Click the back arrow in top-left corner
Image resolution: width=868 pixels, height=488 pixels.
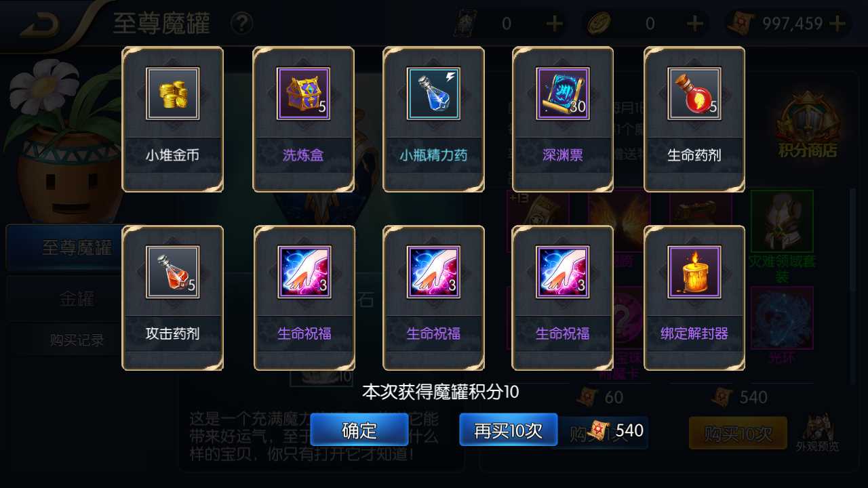39,25
